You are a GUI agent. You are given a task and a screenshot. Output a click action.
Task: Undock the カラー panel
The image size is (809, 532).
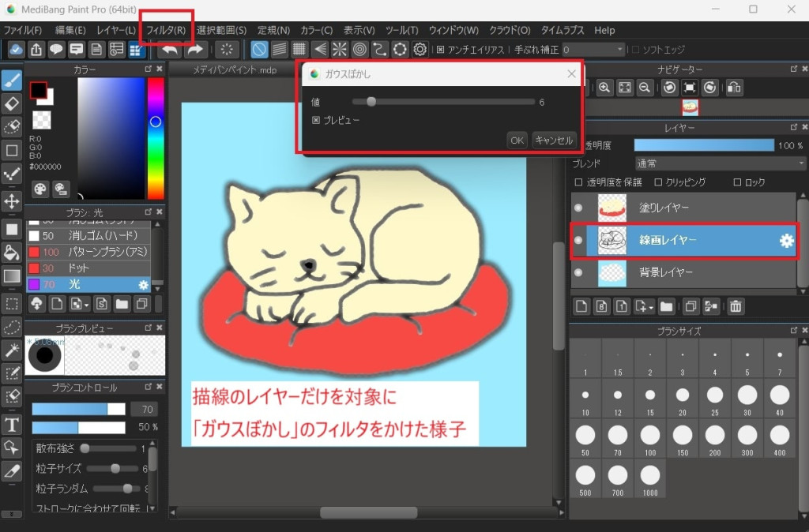click(x=148, y=69)
